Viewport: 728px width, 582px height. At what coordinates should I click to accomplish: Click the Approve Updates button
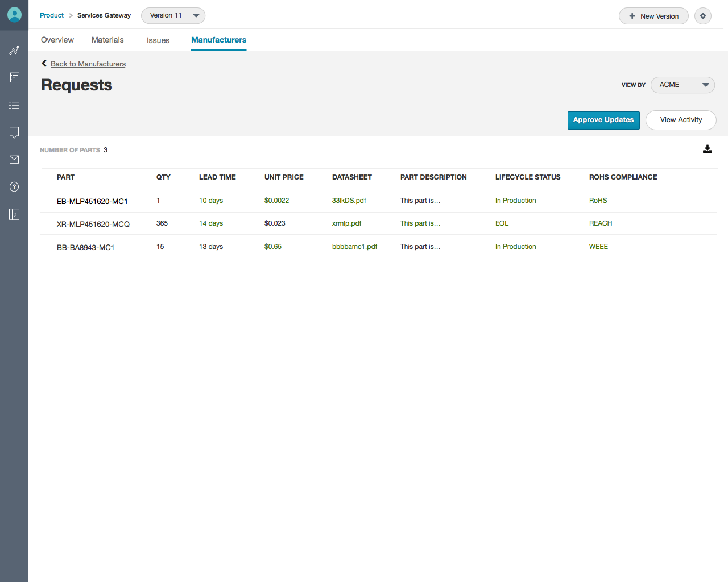coord(603,120)
